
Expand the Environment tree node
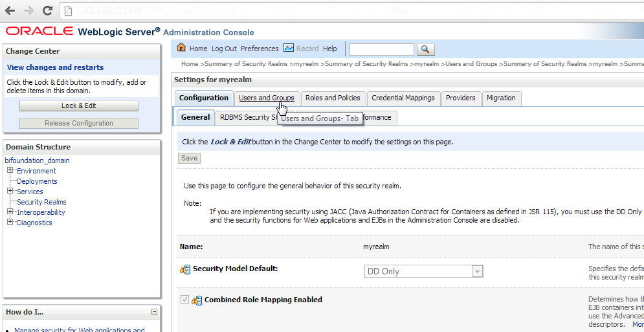click(x=10, y=170)
